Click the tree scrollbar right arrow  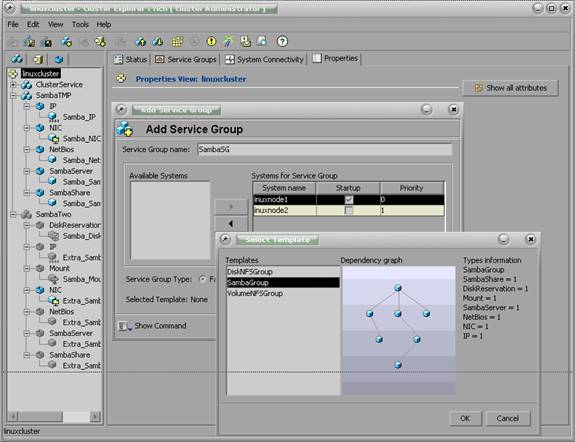pyautogui.click(x=95, y=417)
